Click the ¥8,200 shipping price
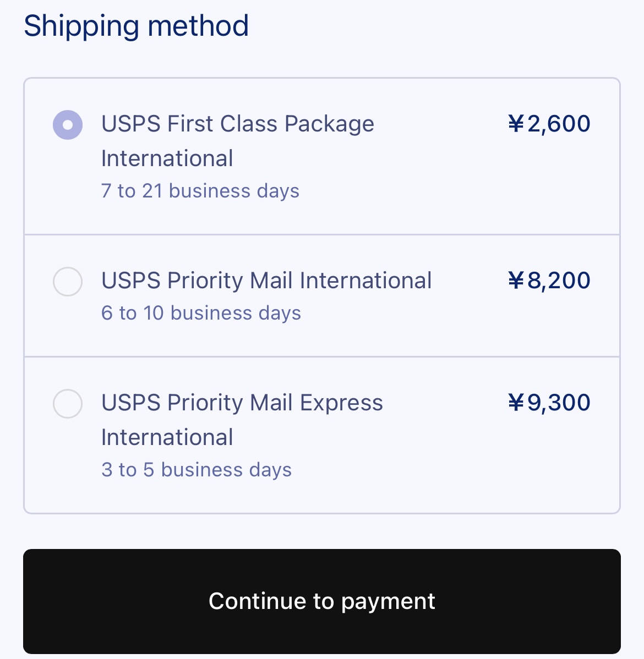644x659 pixels. [549, 281]
